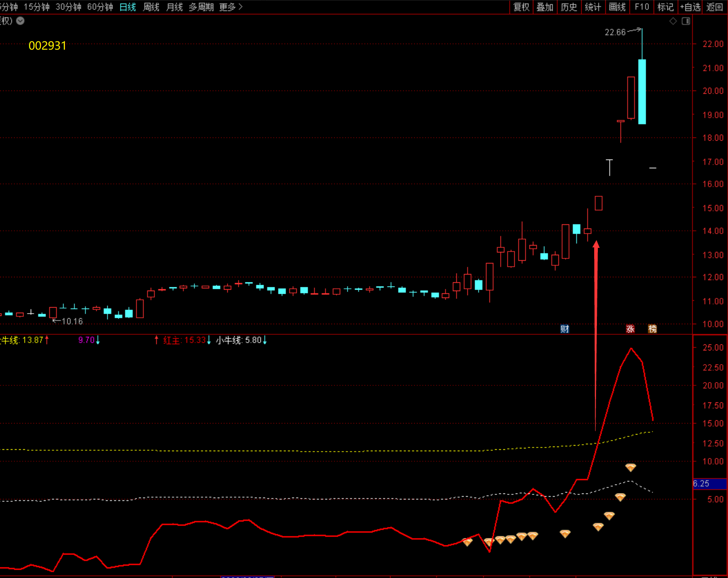This screenshot has width=728, height=578.
Task: Toggle the side panel layout icon
Action: (x=686, y=21)
